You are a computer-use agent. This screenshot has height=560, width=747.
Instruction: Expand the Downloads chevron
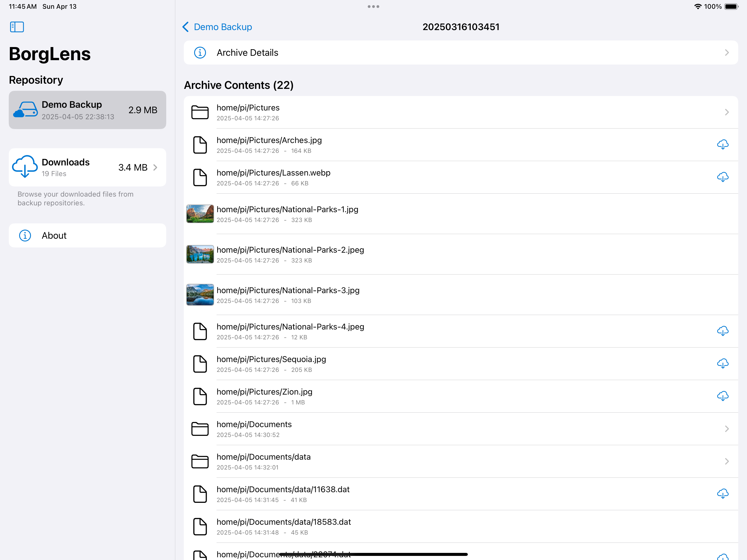(155, 168)
